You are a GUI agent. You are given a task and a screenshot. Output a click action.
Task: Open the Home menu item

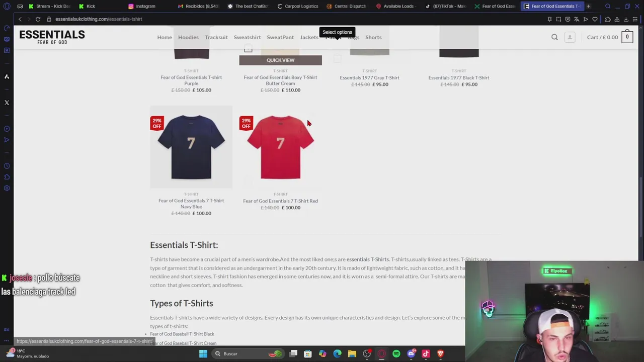165,37
